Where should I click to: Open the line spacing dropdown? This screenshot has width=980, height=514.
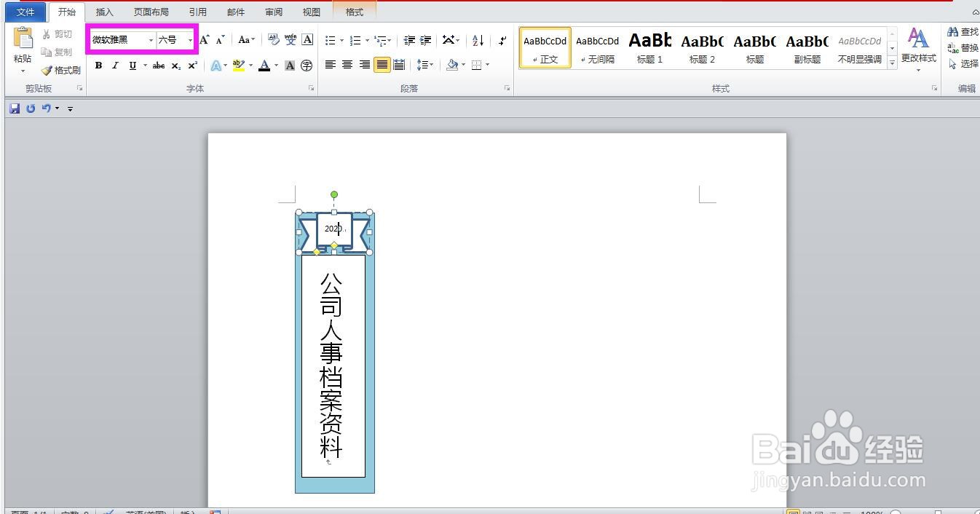click(424, 65)
